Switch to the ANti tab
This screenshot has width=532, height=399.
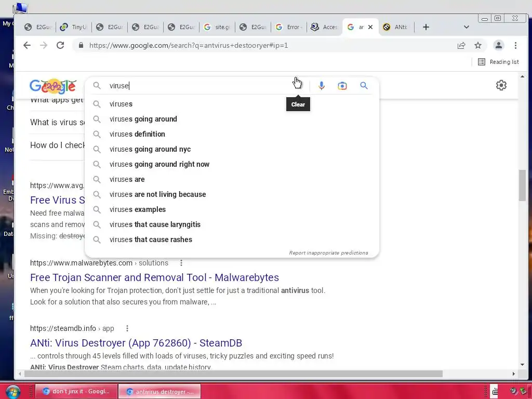395,27
